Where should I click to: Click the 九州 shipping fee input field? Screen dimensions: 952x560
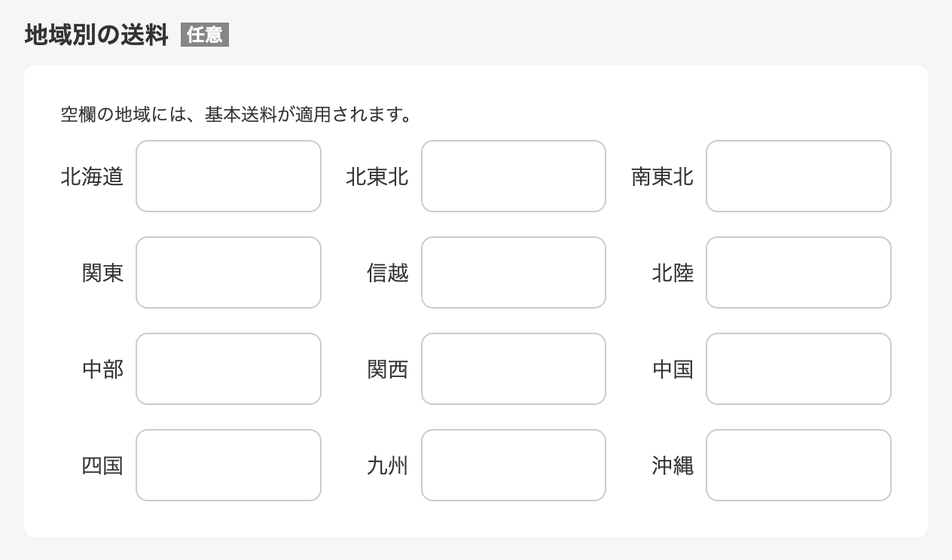pos(513,465)
